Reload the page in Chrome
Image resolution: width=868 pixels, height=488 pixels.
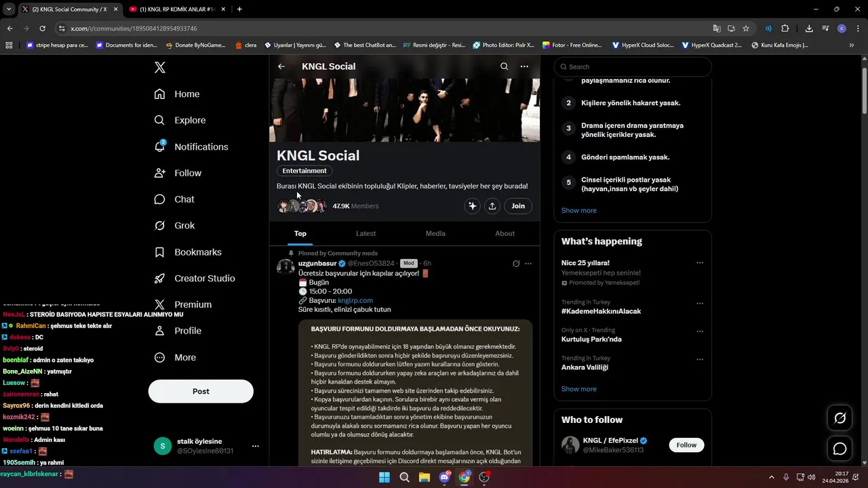(x=42, y=28)
